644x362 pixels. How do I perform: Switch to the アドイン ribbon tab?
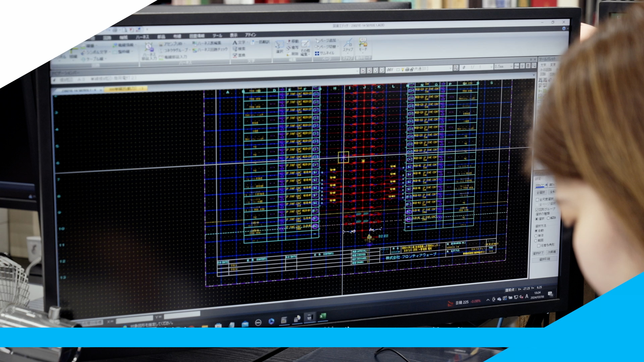(250, 35)
